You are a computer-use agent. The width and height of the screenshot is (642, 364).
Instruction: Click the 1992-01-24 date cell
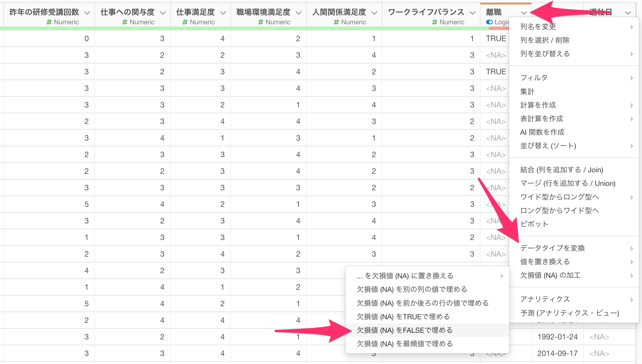(557, 337)
